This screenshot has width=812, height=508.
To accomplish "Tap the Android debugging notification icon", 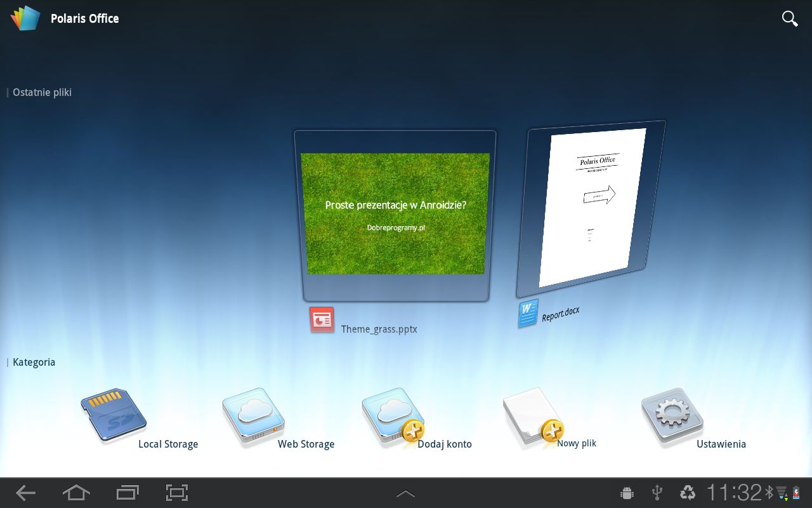I will 627,493.
